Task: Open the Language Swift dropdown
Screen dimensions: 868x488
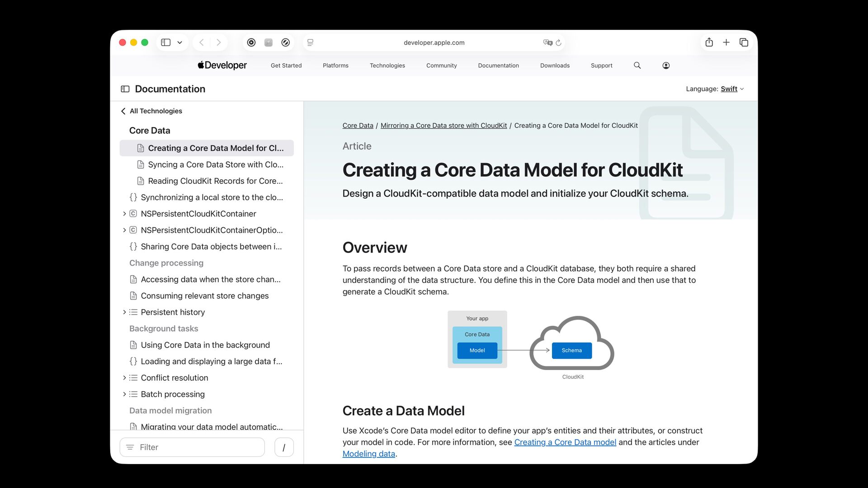Action: coord(731,89)
